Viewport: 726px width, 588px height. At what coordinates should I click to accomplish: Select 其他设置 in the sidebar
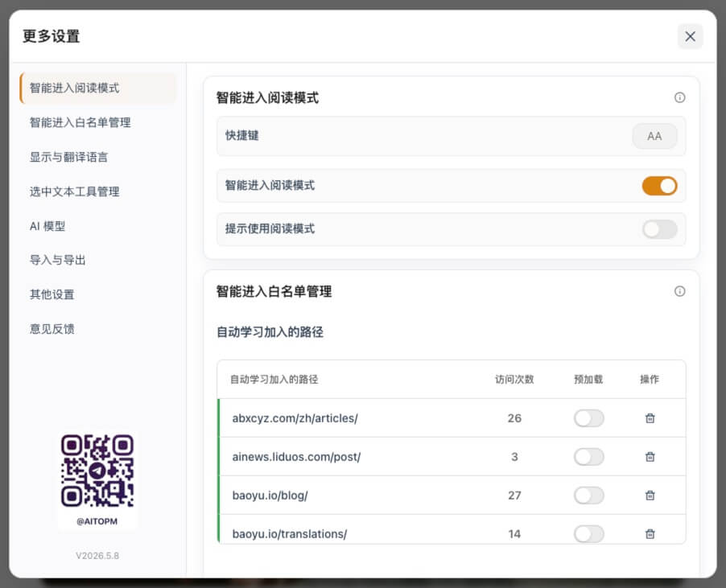tap(98, 294)
